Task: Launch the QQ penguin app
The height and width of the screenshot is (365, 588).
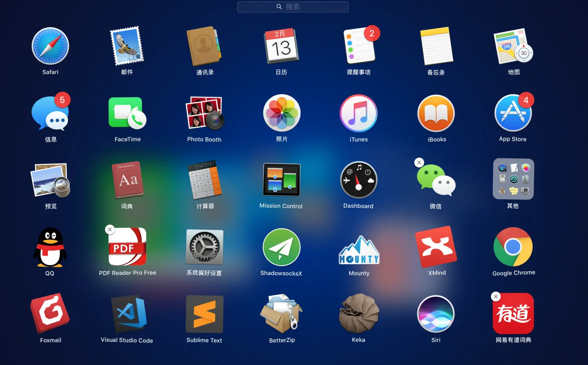Action: point(50,247)
